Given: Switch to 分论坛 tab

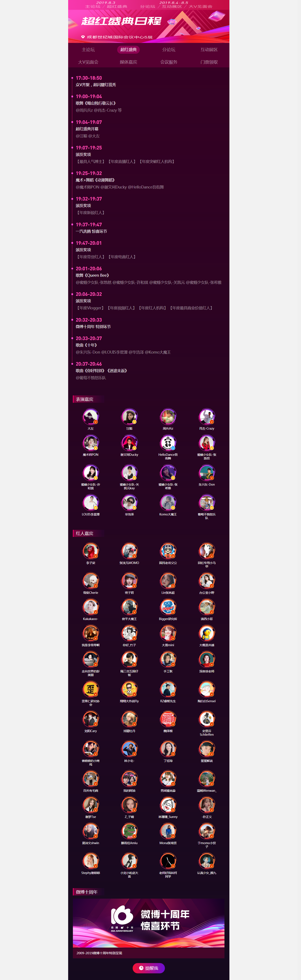Looking at the screenshot, I should pyautogui.click(x=169, y=50).
